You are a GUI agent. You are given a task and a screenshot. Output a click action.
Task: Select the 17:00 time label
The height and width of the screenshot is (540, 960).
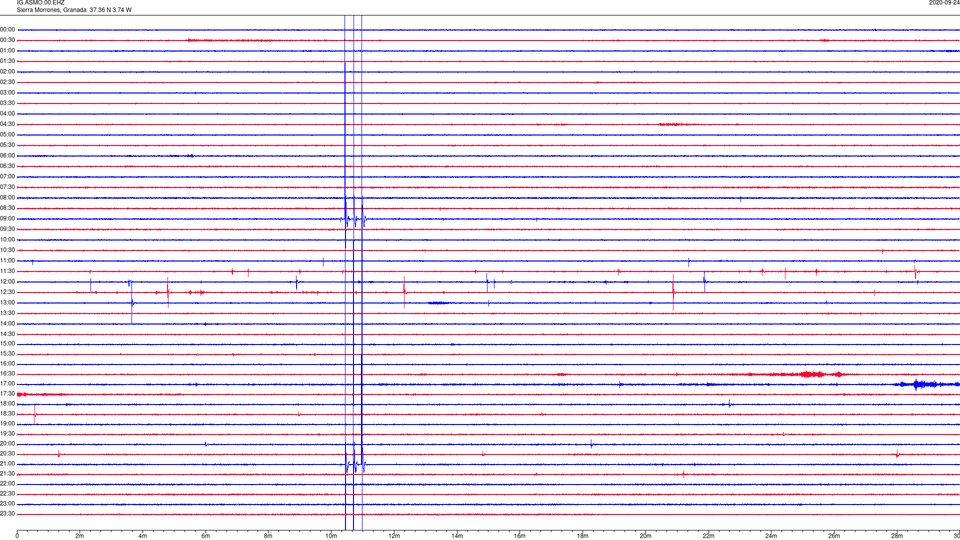point(7,384)
